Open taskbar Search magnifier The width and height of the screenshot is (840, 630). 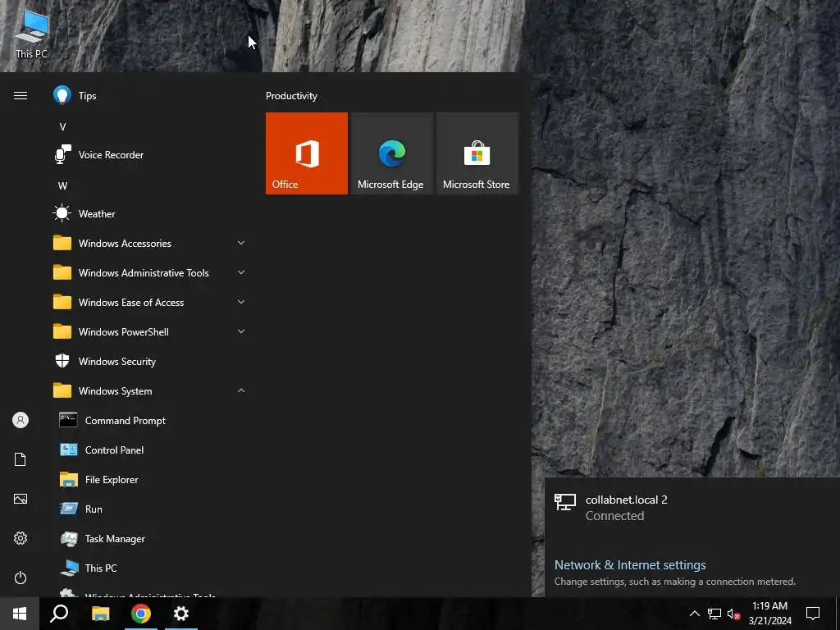(x=59, y=614)
